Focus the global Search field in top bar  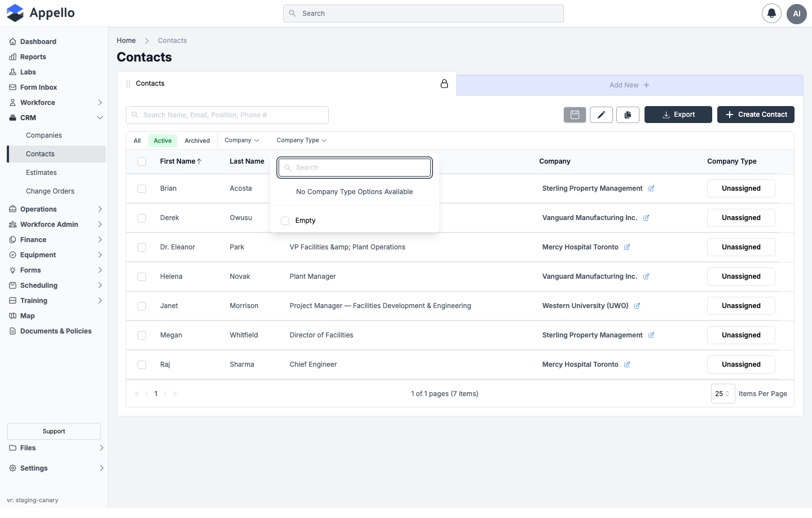click(423, 14)
